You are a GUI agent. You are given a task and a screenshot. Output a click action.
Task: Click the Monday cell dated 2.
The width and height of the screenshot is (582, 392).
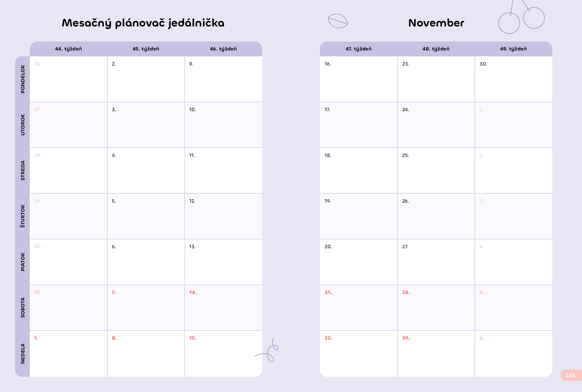tap(146, 79)
